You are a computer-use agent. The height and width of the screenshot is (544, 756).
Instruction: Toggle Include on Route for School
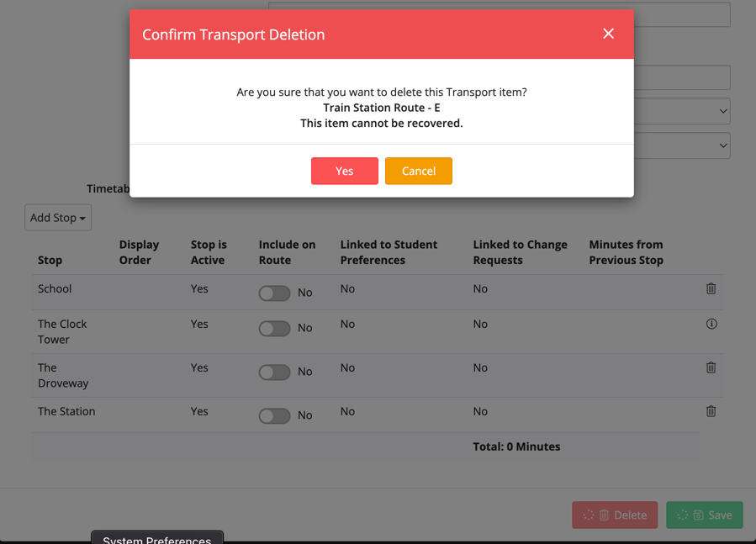[274, 293]
